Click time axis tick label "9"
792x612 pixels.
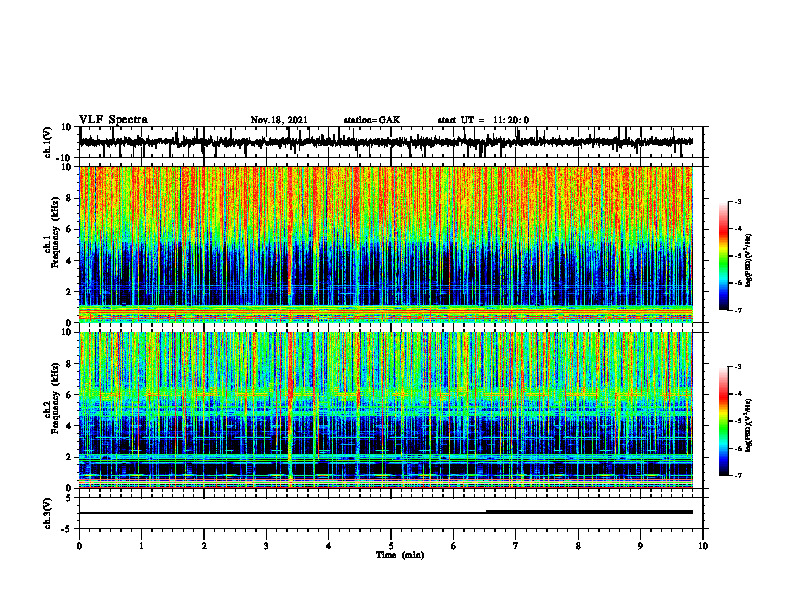point(640,546)
